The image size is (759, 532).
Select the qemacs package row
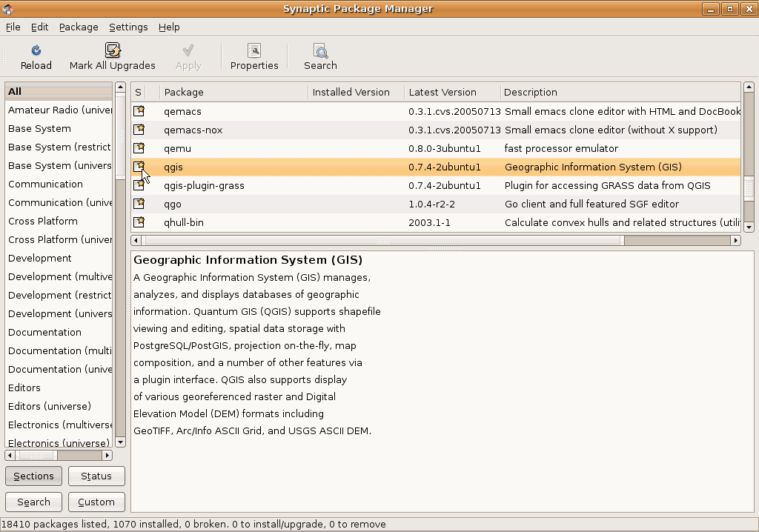[x=436, y=111]
